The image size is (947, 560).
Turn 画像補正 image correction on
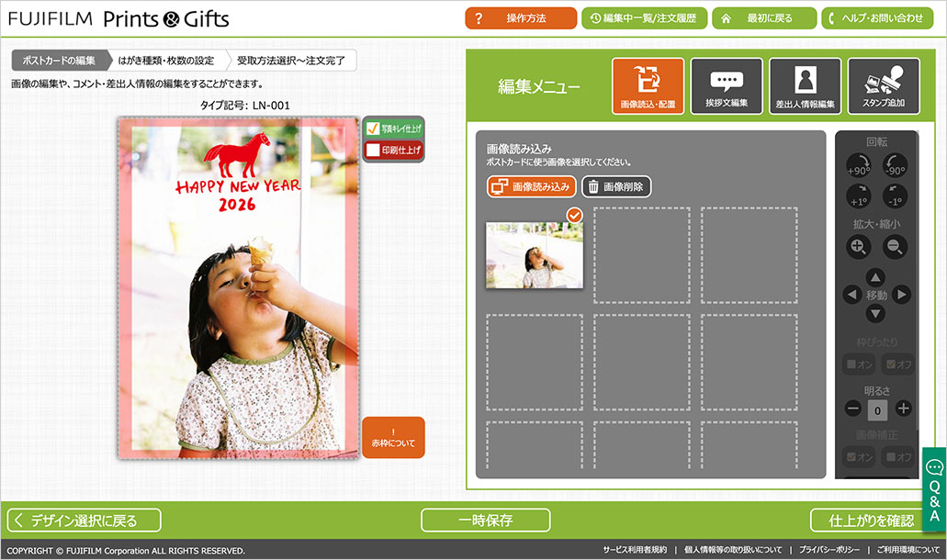pos(859,456)
